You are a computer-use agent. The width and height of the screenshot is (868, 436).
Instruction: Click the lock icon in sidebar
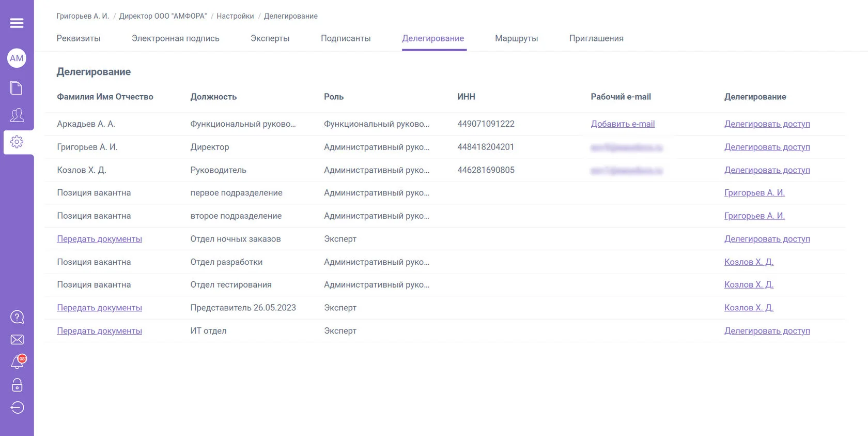pyautogui.click(x=17, y=385)
